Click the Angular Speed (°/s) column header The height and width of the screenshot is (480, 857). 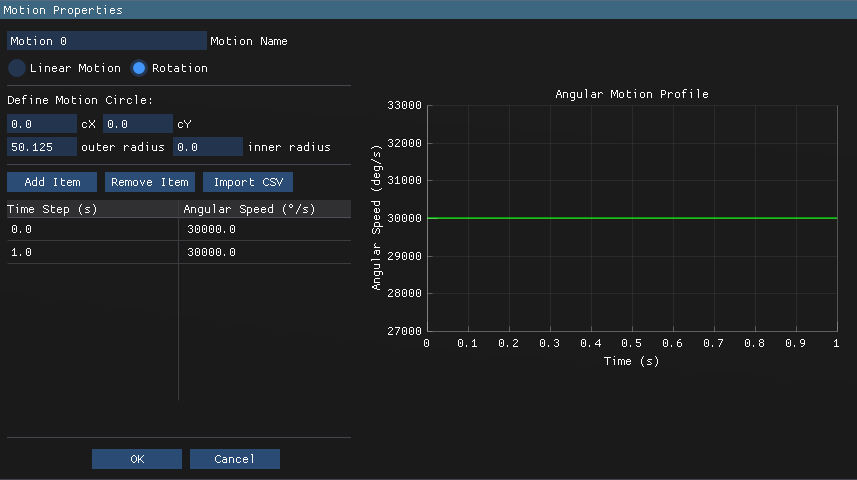[265, 209]
